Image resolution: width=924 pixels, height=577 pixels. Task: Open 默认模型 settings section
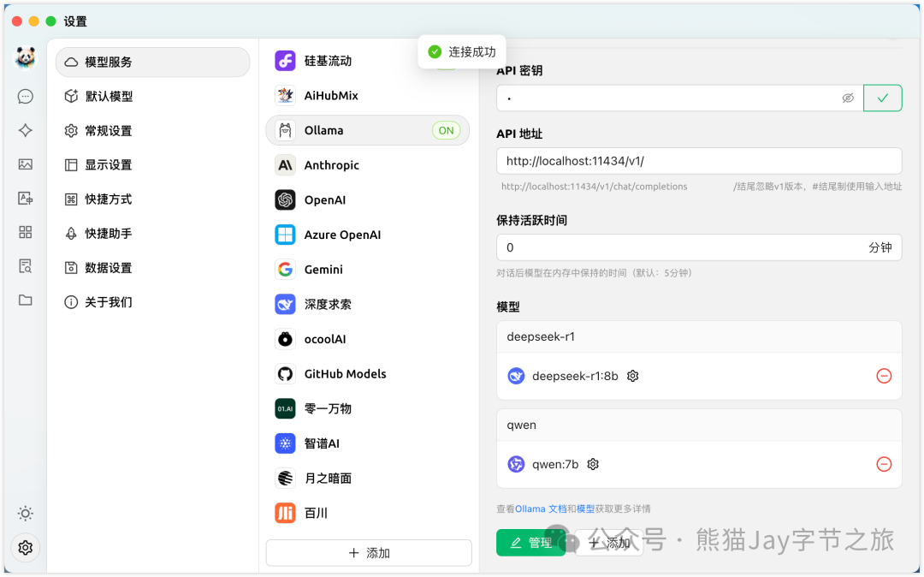pyautogui.click(x=152, y=96)
